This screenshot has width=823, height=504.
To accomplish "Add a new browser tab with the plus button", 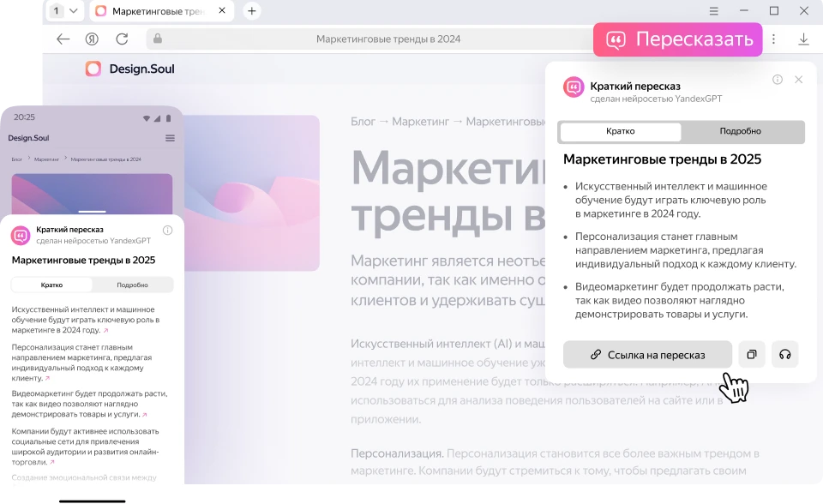I will point(252,11).
